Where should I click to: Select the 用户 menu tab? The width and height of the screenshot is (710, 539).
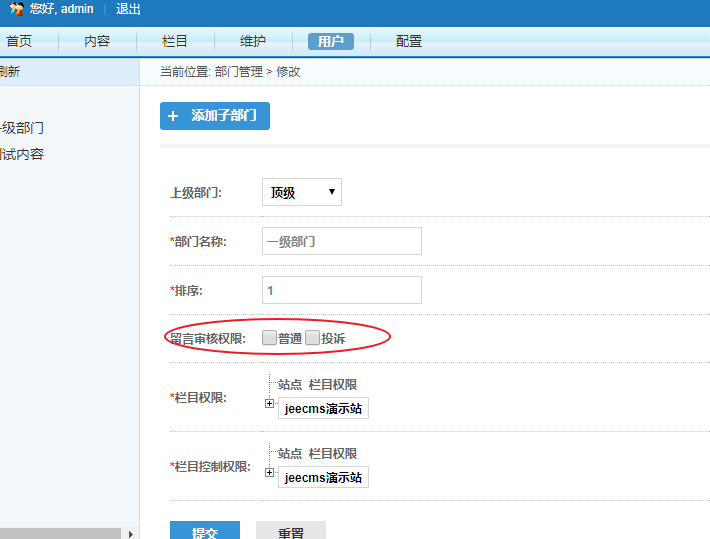coord(331,41)
